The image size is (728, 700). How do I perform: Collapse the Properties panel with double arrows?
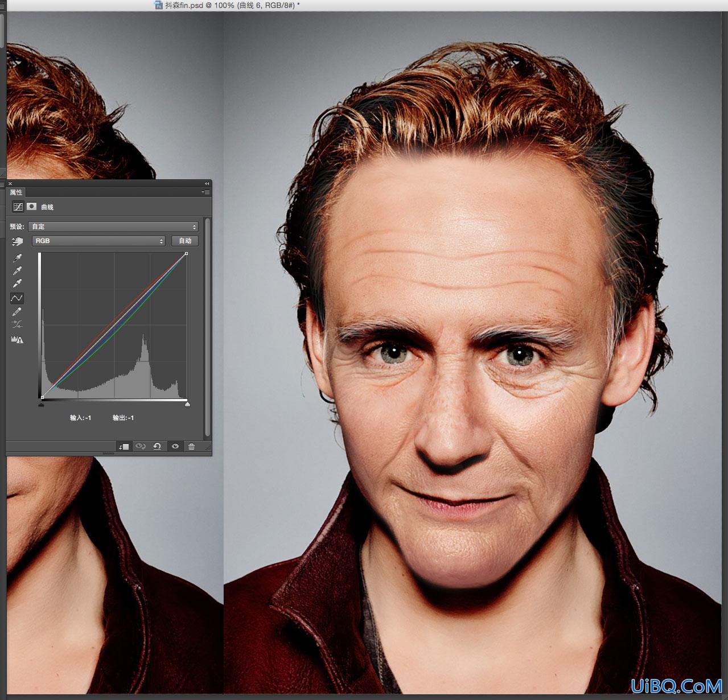(207, 184)
